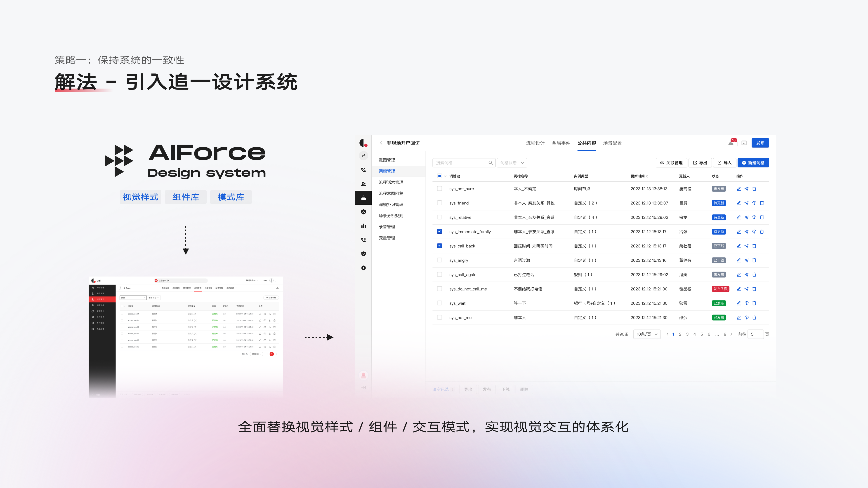868x488 pixels.
Task: Go to previous page with left chevron
Action: coord(667,334)
